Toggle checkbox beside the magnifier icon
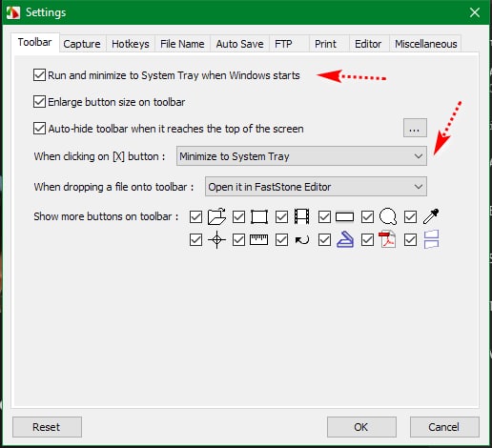 pyautogui.click(x=367, y=217)
